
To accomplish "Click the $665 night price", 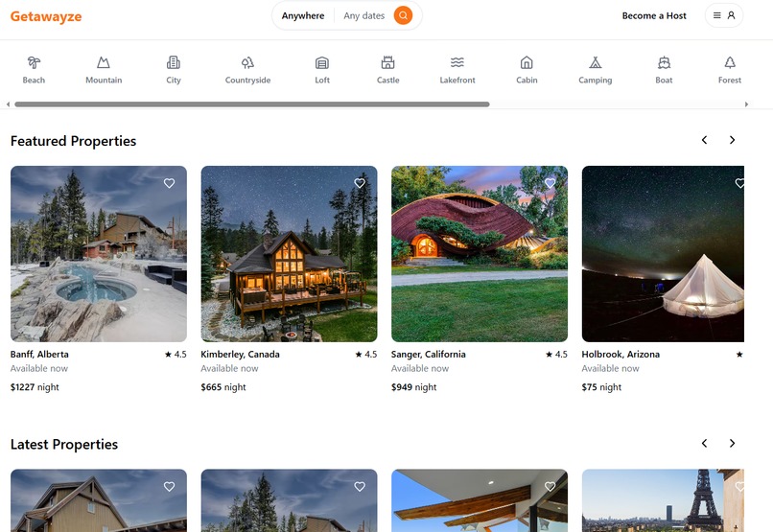I will coord(223,387).
